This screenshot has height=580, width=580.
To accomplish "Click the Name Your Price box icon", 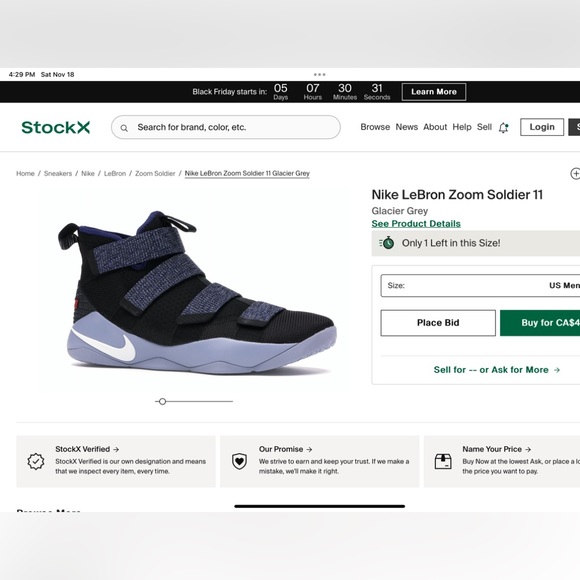I will pos(443,461).
